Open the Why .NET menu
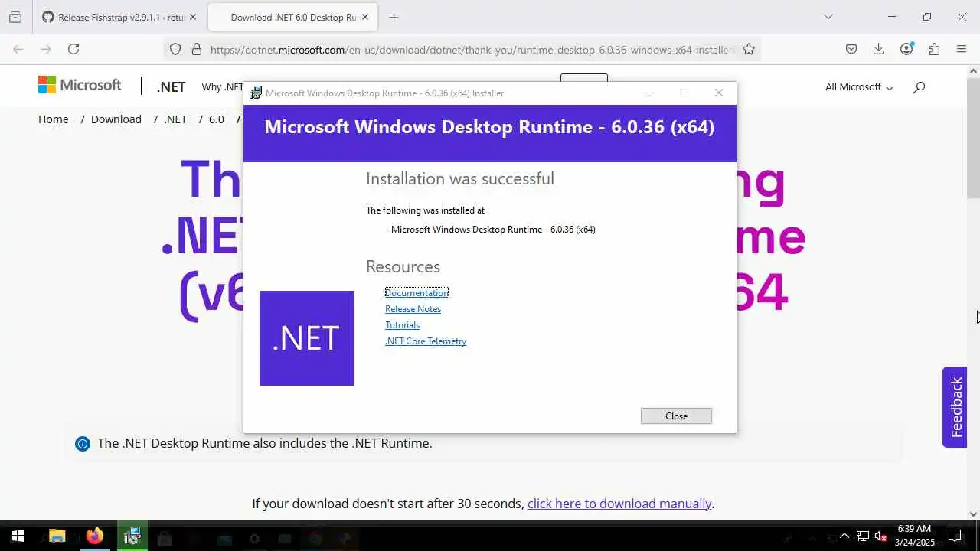This screenshot has height=551, width=980. pyautogui.click(x=222, y=86)
